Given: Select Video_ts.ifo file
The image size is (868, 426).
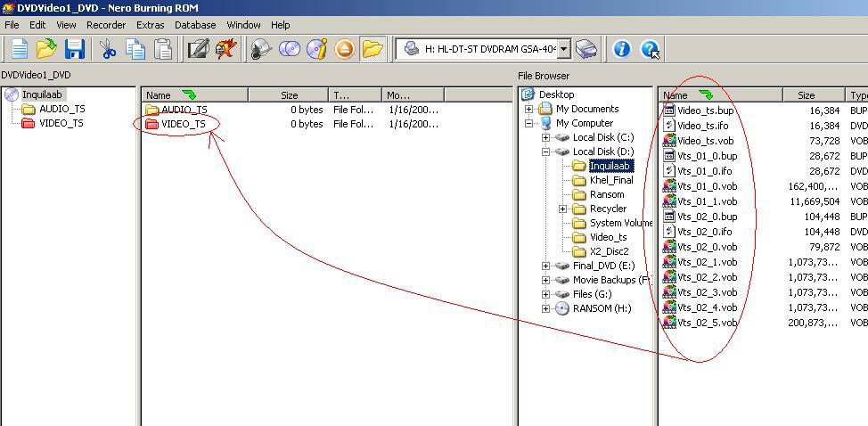Looking at the screenshot, I should coord(703,126).
